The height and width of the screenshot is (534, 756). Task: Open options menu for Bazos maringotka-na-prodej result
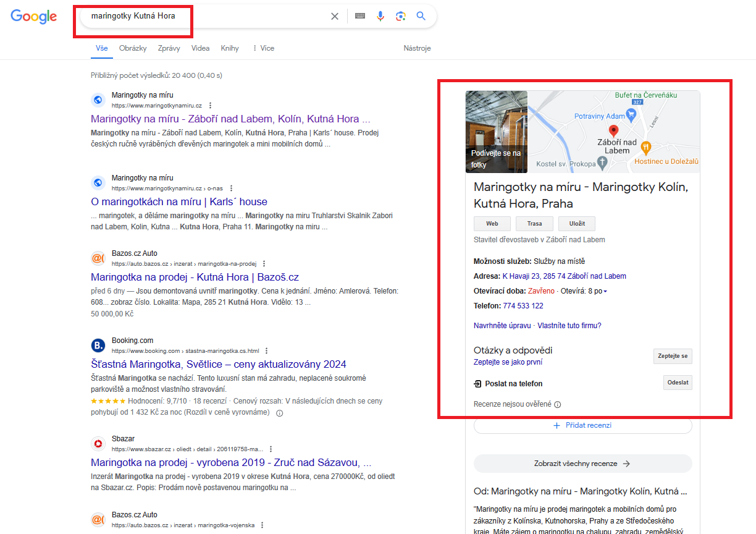[264, 264]
